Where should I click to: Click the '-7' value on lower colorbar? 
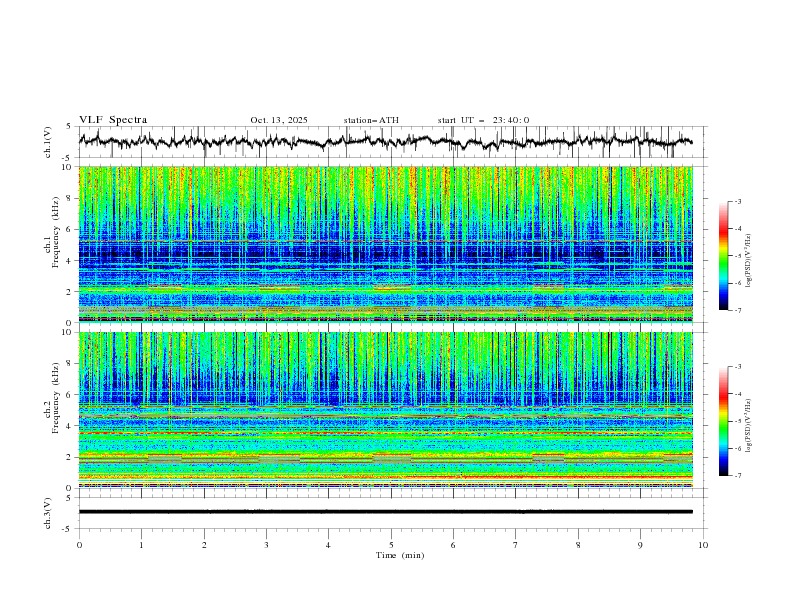(737, 476)
